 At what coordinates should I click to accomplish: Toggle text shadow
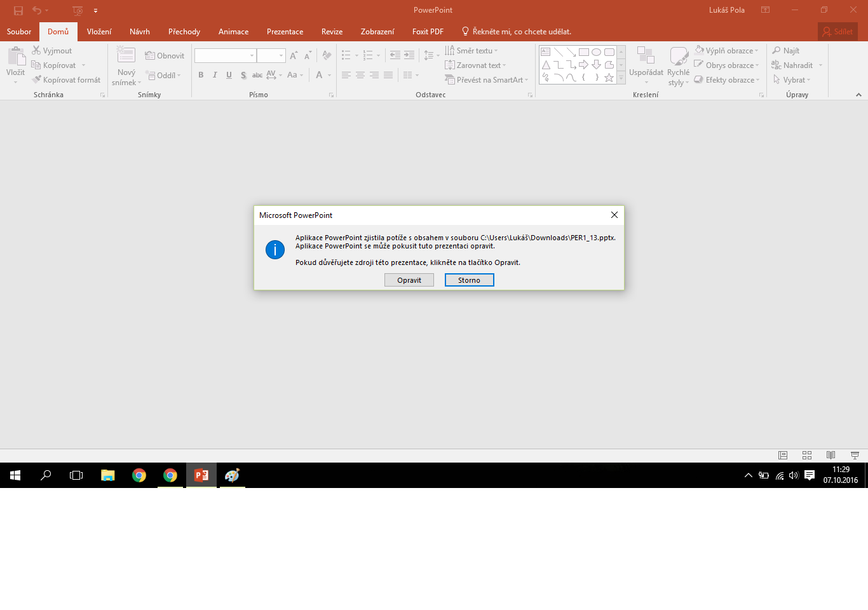point(243,75)
